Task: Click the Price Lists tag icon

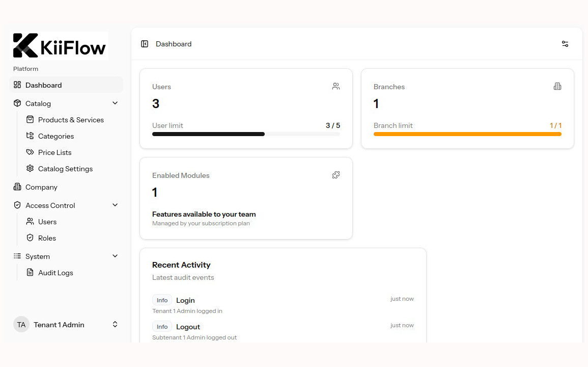Action: [x=31, y=152]
